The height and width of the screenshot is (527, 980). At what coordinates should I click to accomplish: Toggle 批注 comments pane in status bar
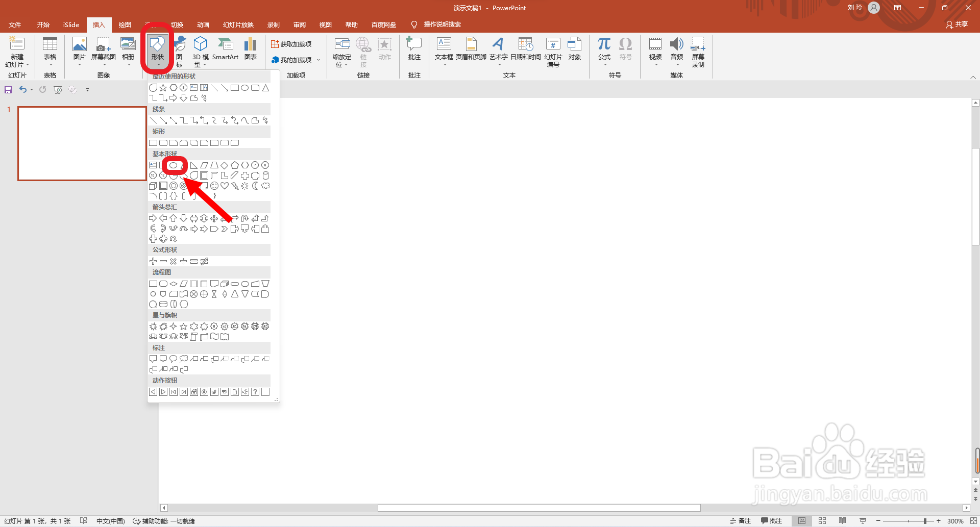pyautogui.click(x=771, y=521)
